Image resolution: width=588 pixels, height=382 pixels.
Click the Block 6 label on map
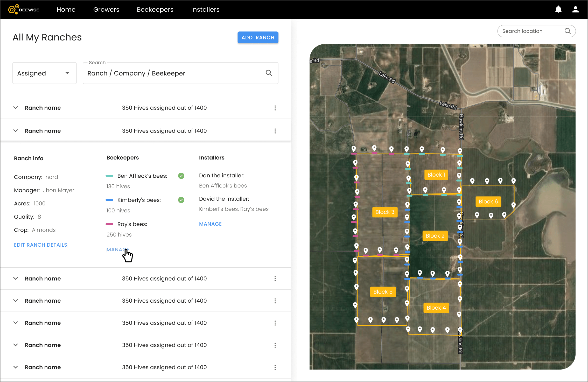pos(488,202)
